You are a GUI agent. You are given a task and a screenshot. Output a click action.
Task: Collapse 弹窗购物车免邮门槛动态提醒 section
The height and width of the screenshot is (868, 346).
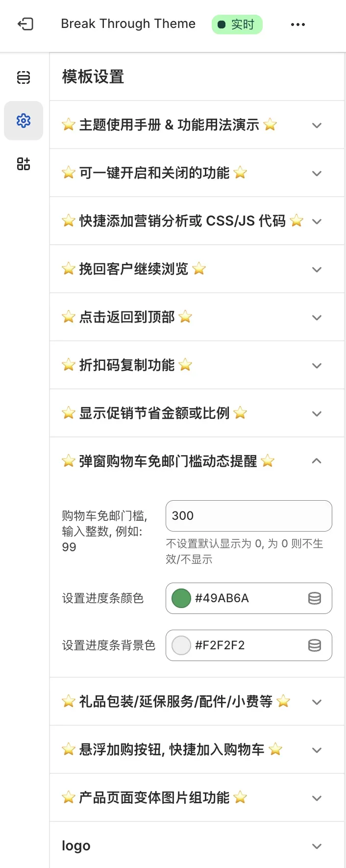tap(317, 461)
